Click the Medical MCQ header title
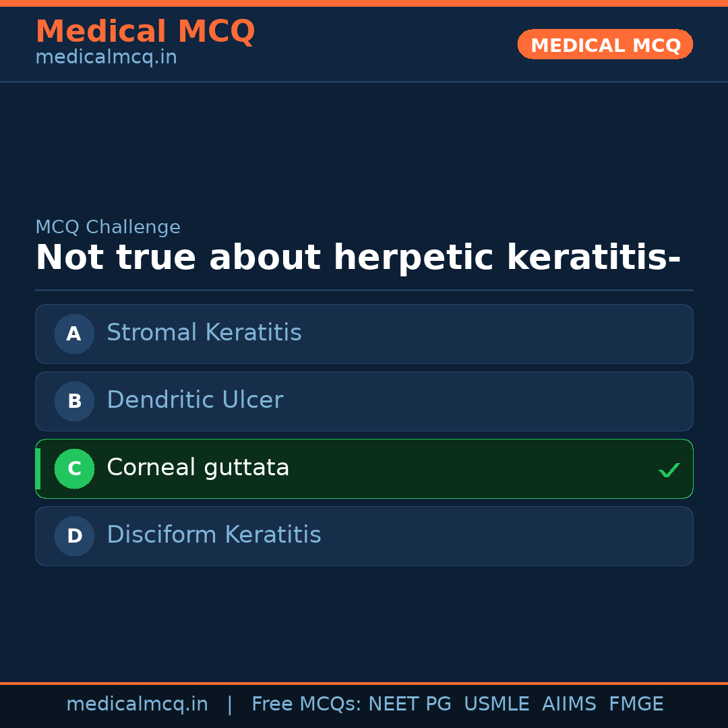The width and height of the screenshot is (728, 728). pyautogui.click(x=145, y=32)
